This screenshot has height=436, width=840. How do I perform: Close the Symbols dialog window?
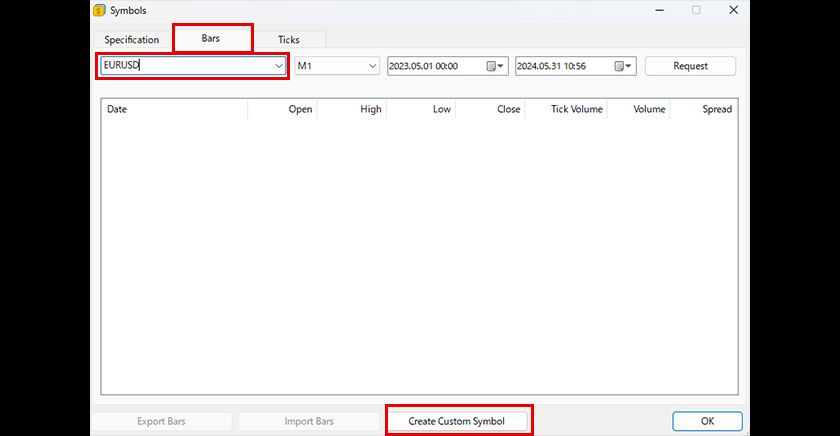pyautogui.click(x=734, y=11)
